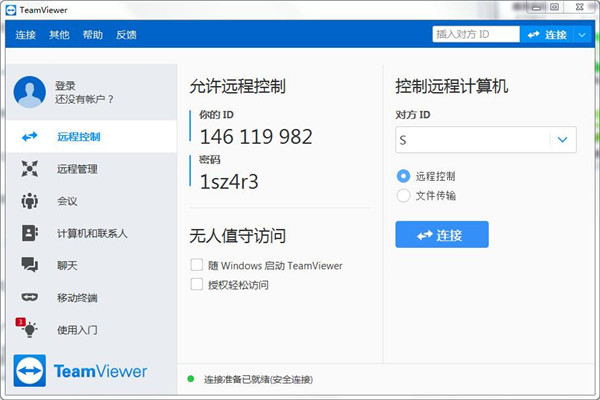
Task: Open the 远程管理 sidebar icon
Action: pos(29,169)
